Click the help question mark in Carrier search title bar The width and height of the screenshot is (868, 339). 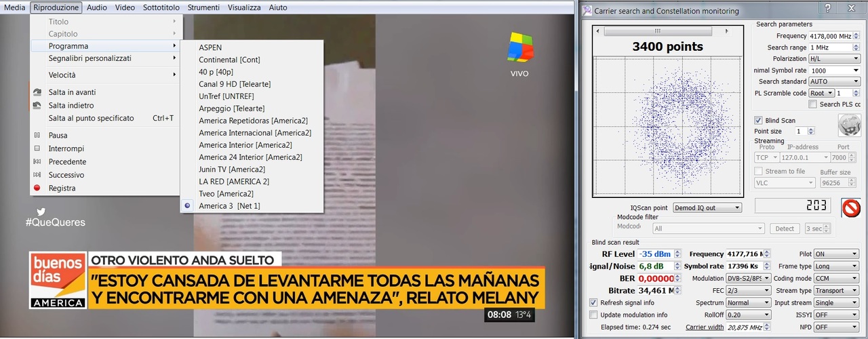827,9
